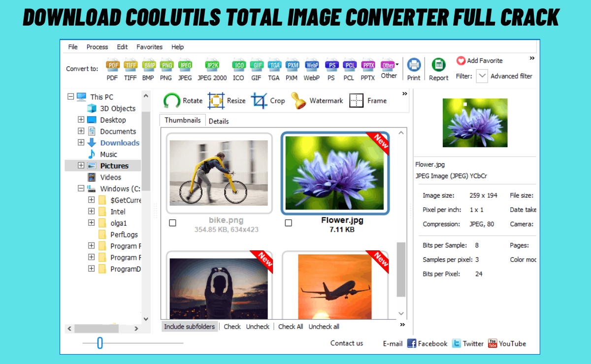591x364 pixels.
Task: Expand the Pictures folder node
Action: coord(81,165)
